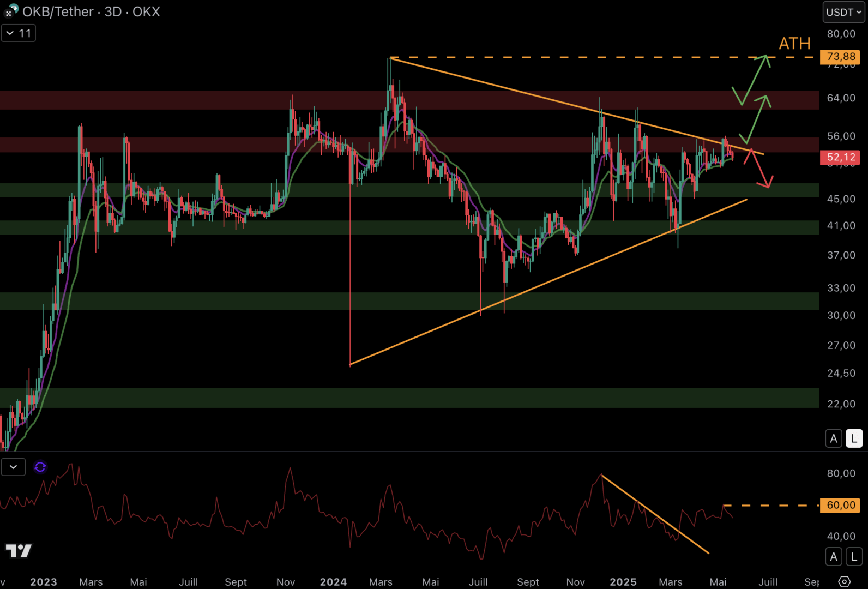This screenshot has height=589, width=868.
Task: Toggle log scale L on main price pane
Action: coord(854,438)
